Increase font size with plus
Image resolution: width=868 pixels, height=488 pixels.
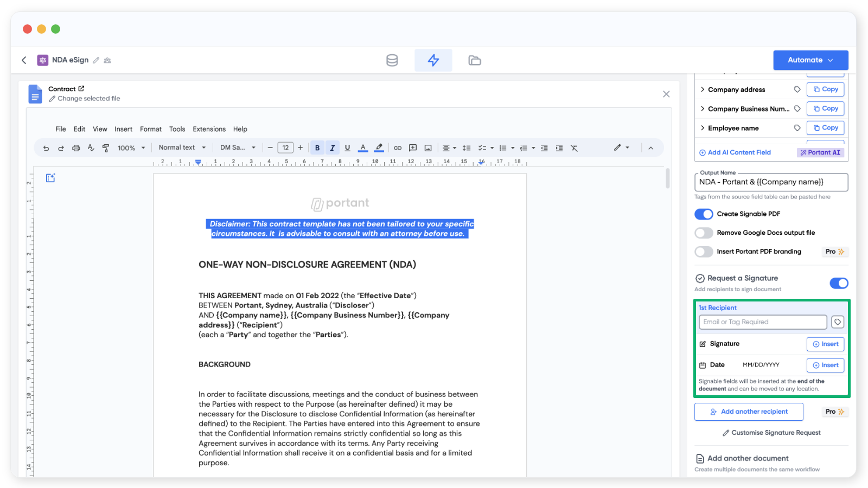(300, 147)
